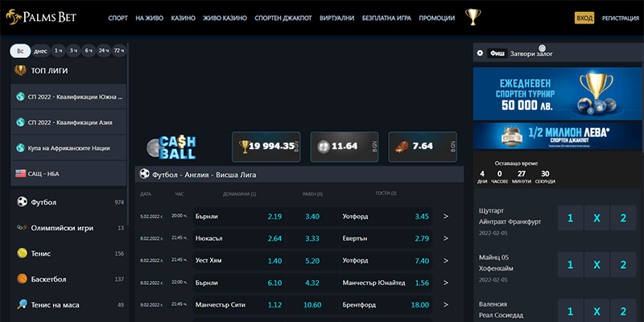Open the 1/2 милион лева jackpot banner
Viewport: 644px width, 322px height.
pyautogui.click(x=558, y=136)
